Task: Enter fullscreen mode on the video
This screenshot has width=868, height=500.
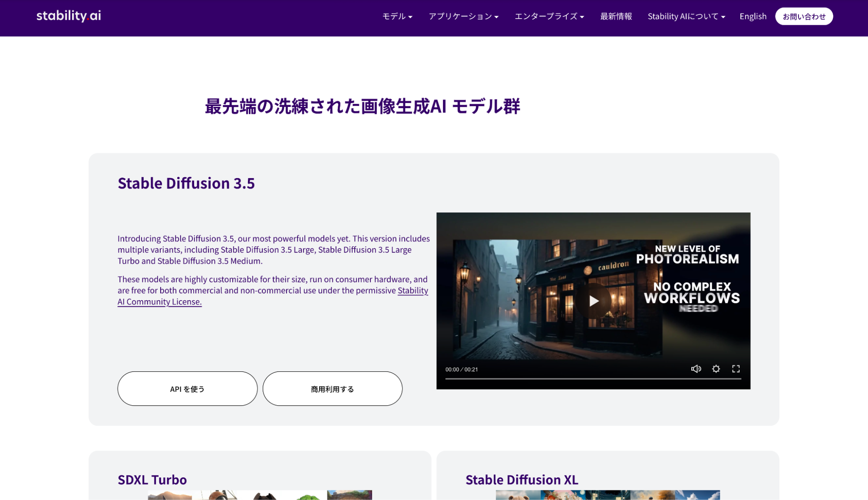Action: tap(736, 369)
